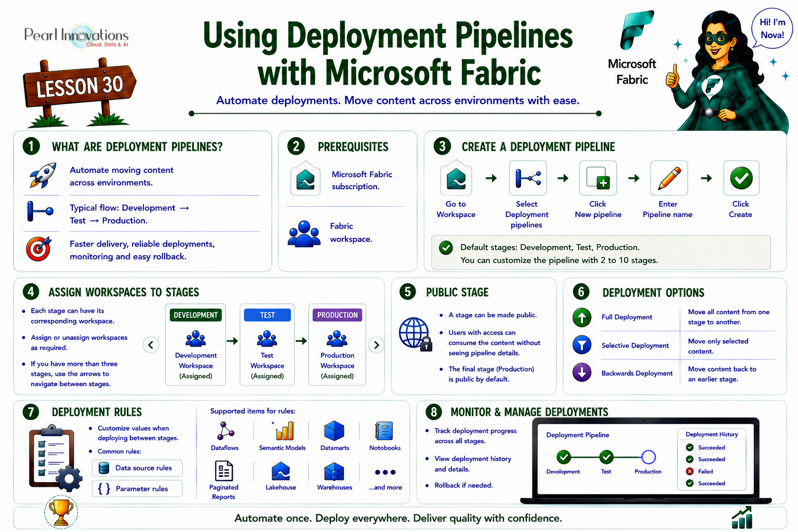Viewport: 798px width, 532px height.
Task: Click the last Succeeded check in Deployment History
Action: pos(690,483)
